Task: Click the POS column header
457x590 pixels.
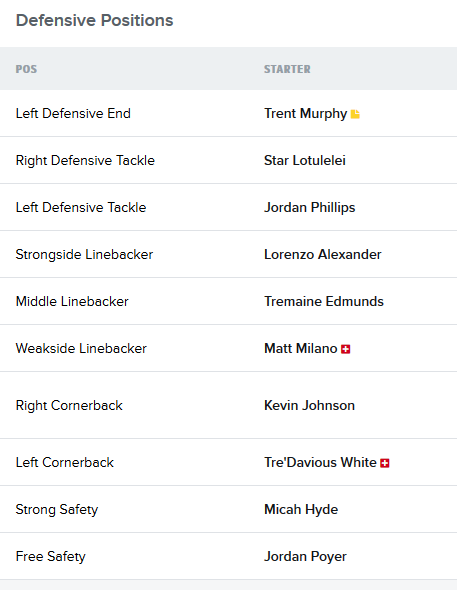Action: 26,69
